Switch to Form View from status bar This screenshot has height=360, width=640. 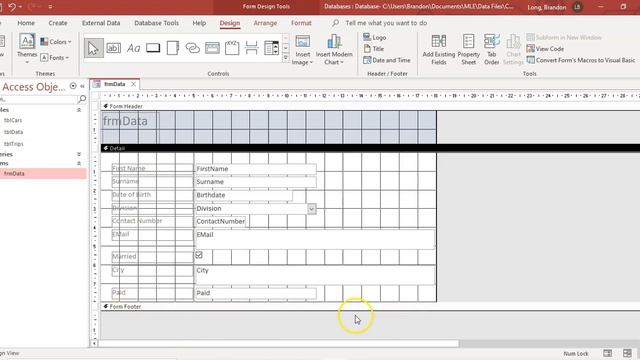(x=607, y=353)
